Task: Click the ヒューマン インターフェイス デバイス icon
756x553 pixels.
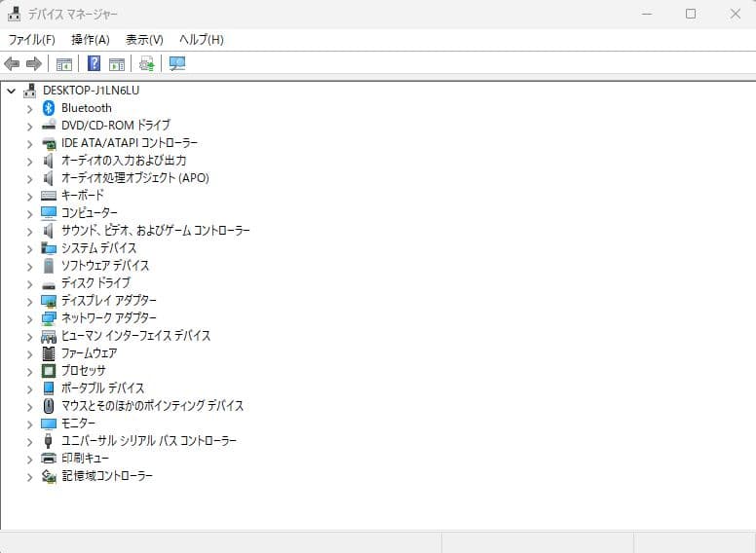Action: click(49, 336)
